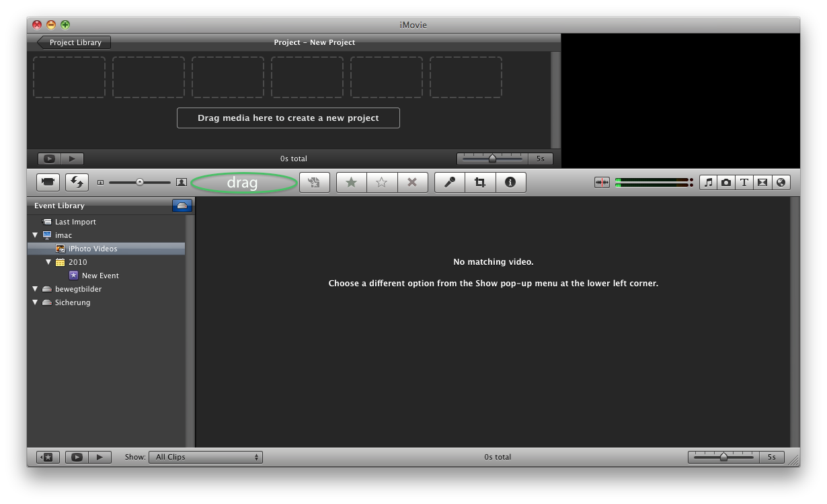Select the bewegtbilder drive
Viewport: 827px width, 504px height.
[x=78, y=289]
